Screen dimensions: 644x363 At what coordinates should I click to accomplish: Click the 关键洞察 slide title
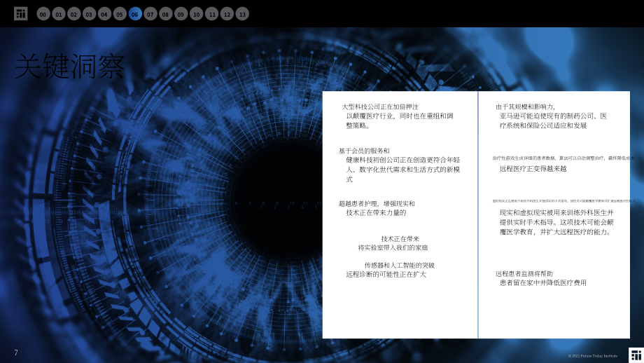tap(69, 66)
